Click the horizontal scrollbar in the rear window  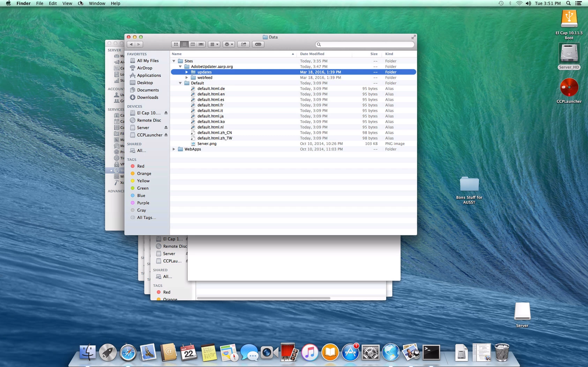(x=263, y=298)
